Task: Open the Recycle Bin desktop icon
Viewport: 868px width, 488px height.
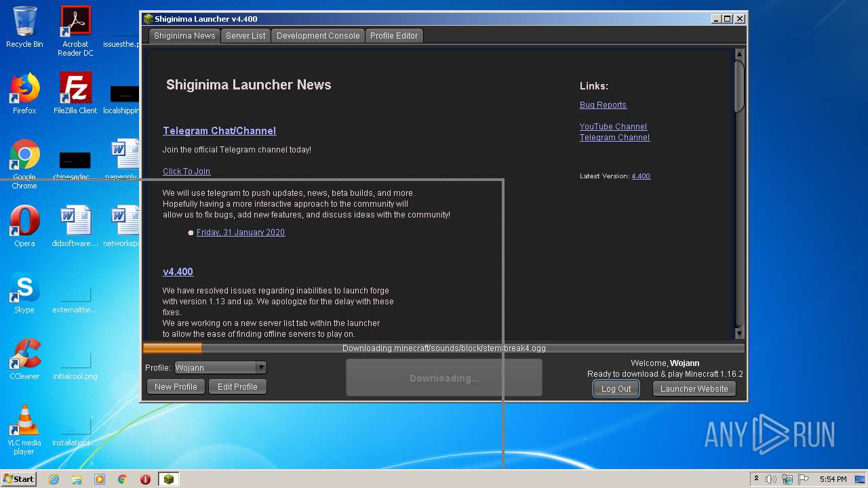Action: (x=24, y=27)
